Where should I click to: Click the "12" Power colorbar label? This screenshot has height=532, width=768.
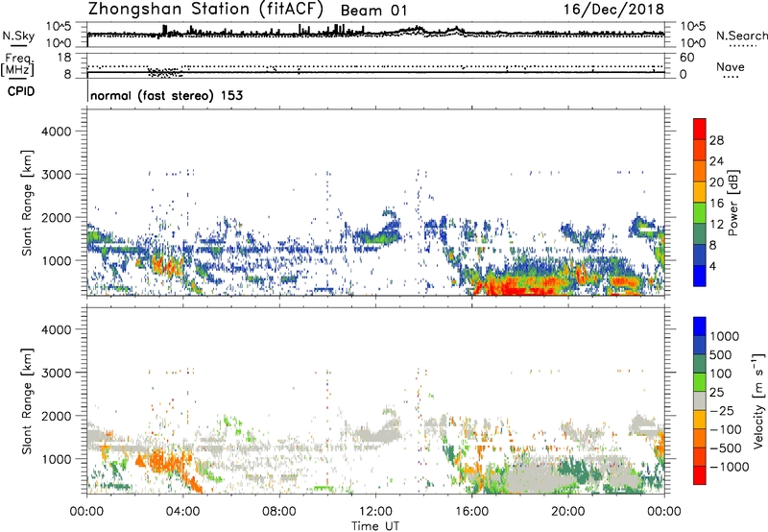click(716, 225)
